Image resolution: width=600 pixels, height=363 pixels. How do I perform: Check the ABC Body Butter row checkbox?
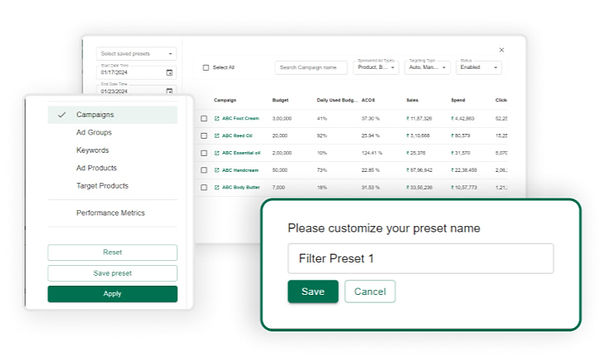pos(204,187)
